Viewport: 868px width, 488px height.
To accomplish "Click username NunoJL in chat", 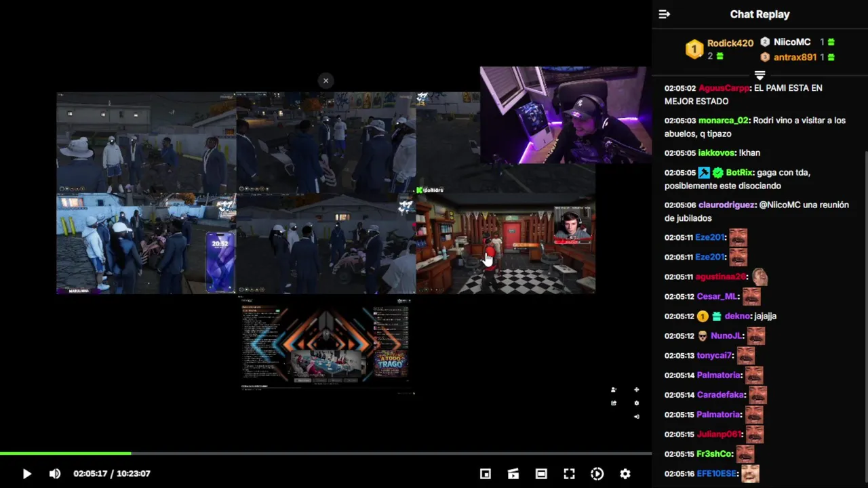I will [726, 336].
